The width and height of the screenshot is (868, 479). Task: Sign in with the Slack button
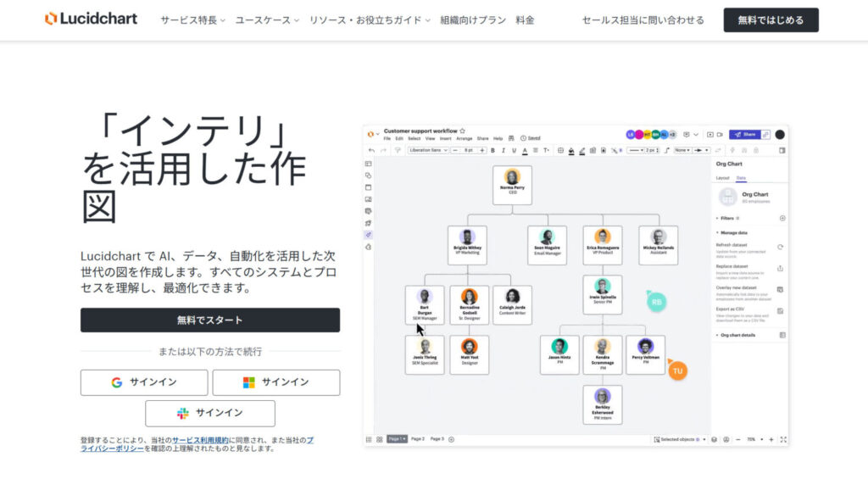coord(210,413)
